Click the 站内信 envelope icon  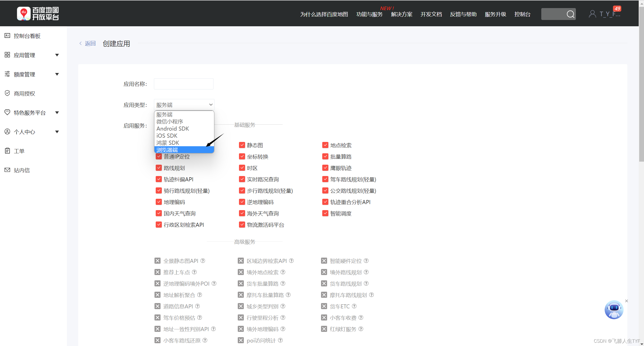tap(7, 170)
